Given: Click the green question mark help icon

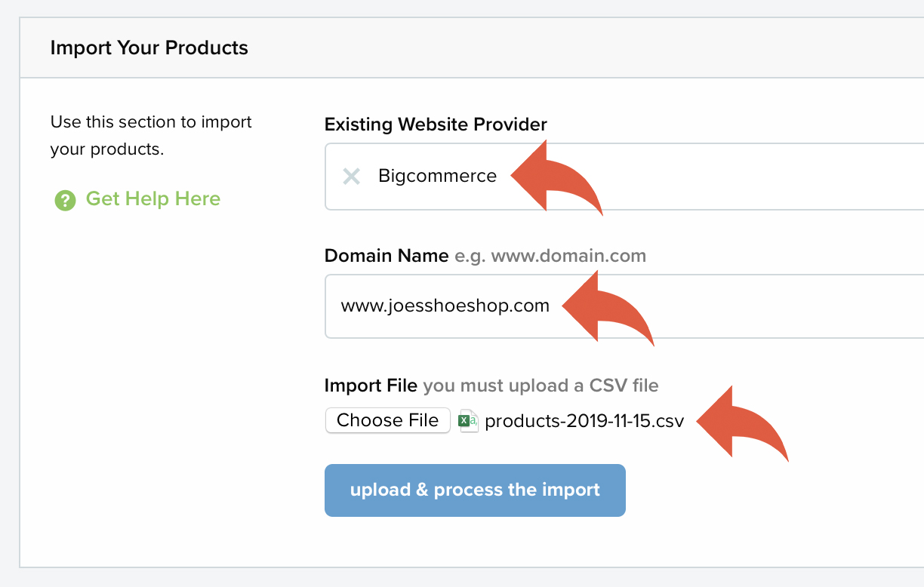Looking at the screenshot, I should 65,200.
